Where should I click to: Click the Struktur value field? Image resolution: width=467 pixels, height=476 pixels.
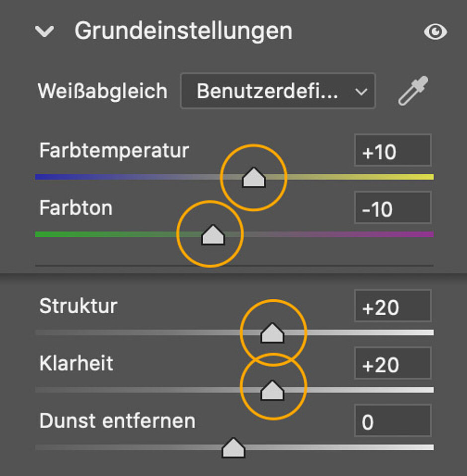pyautogui.click(x=392, y=307)
